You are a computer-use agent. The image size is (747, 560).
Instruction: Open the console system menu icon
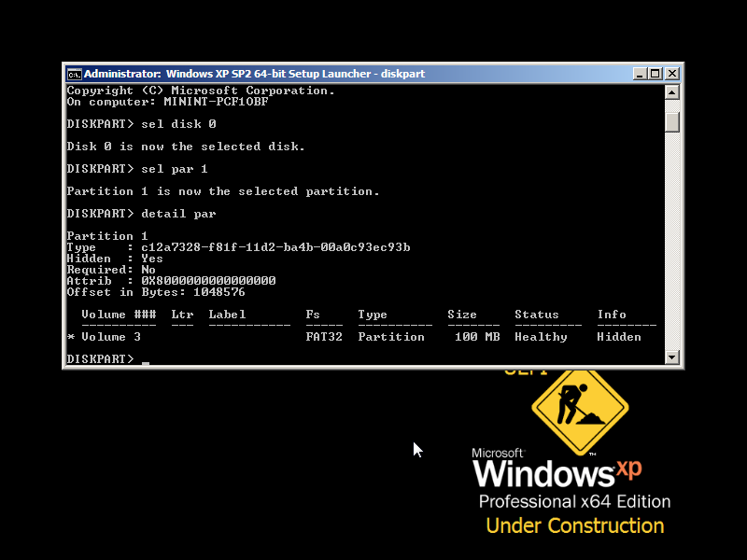pos(74,74)
